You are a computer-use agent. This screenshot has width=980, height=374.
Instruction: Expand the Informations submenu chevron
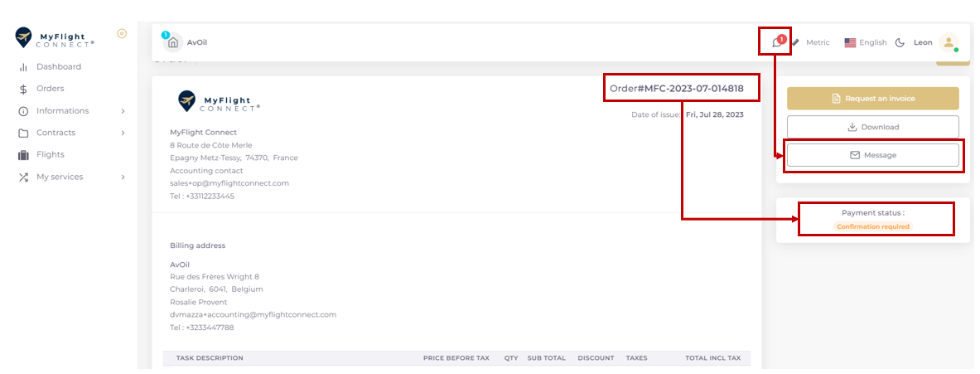tap(123, 111)
